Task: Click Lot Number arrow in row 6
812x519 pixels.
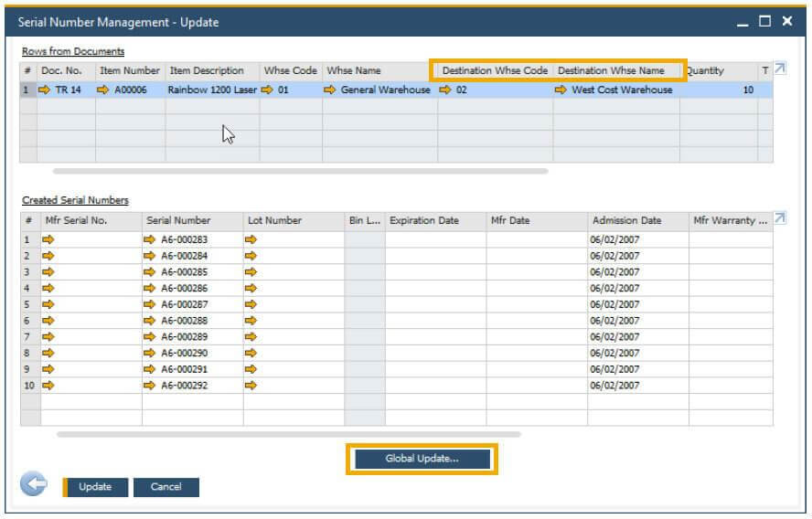Action: click(251, 321)
